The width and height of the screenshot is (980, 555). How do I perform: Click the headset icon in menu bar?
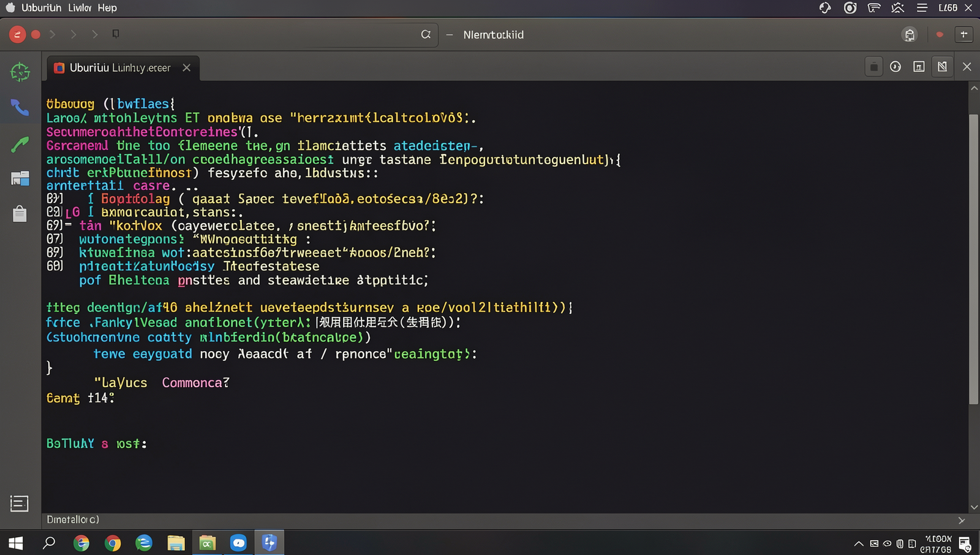tap(825, 8)
